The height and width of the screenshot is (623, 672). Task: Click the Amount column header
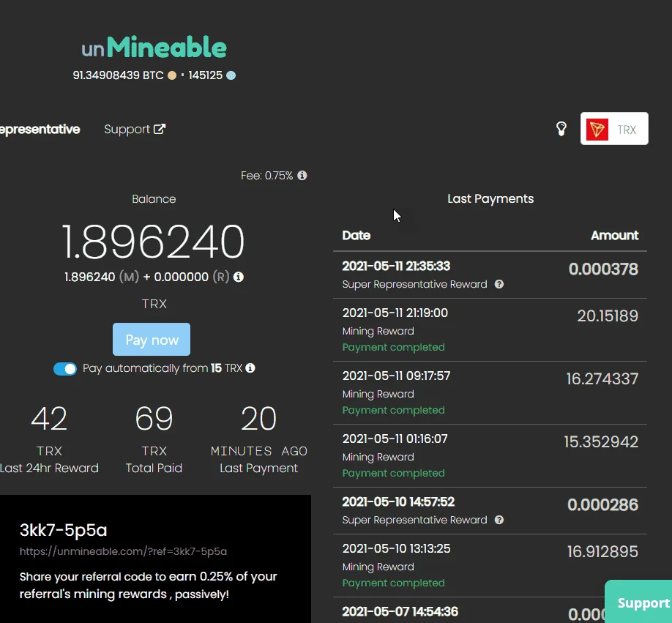[615, 235]
